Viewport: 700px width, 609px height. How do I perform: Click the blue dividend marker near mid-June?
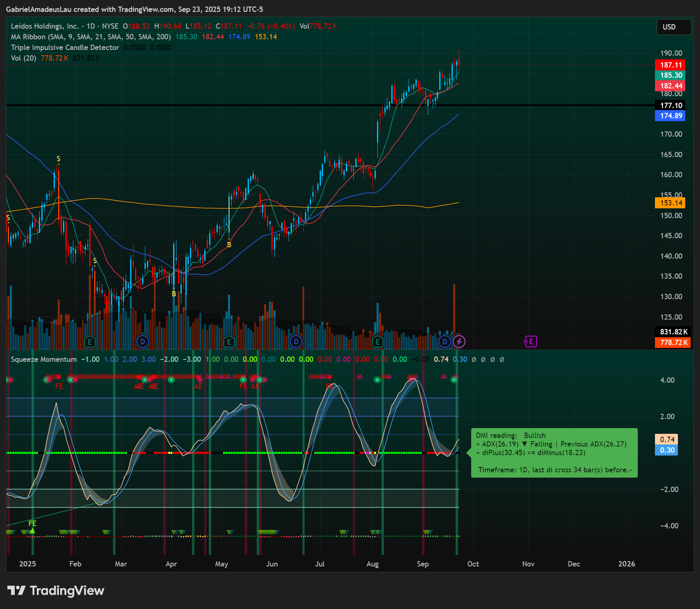[296, 342]
